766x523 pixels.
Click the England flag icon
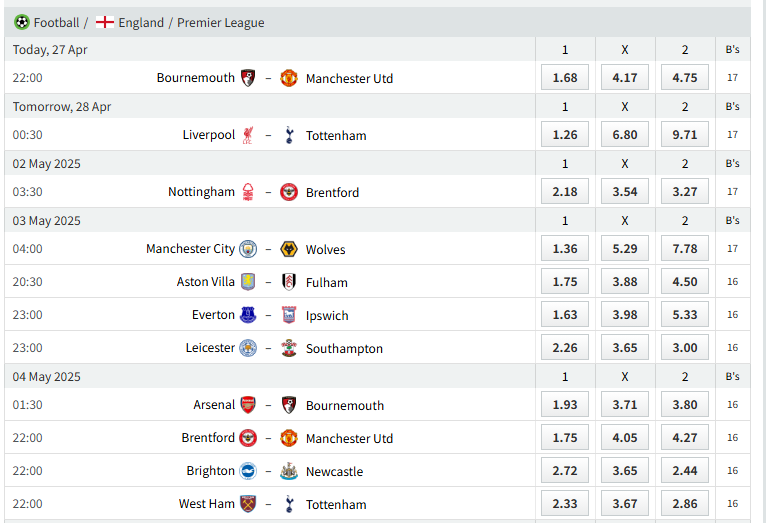pyautogui.click(x=105, y=22)
